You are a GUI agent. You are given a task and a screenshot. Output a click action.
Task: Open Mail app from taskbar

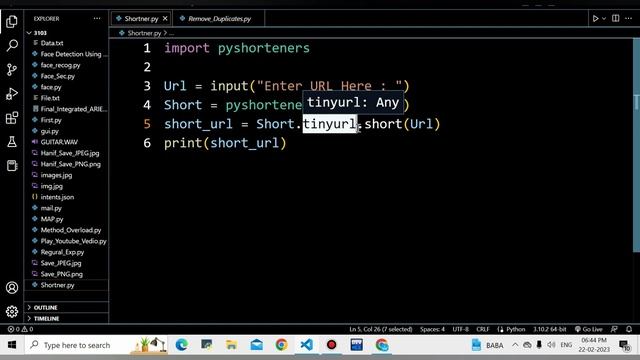257,345
